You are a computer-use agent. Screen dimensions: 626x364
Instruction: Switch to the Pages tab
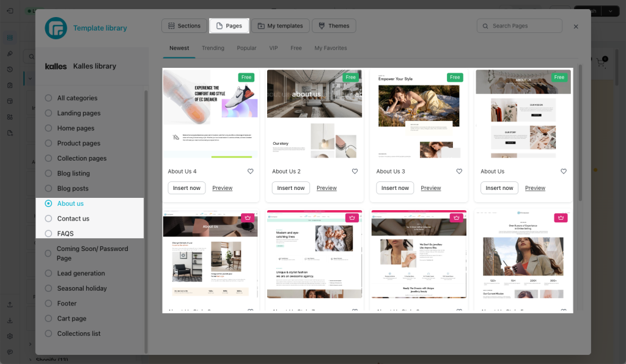(229, 26)
